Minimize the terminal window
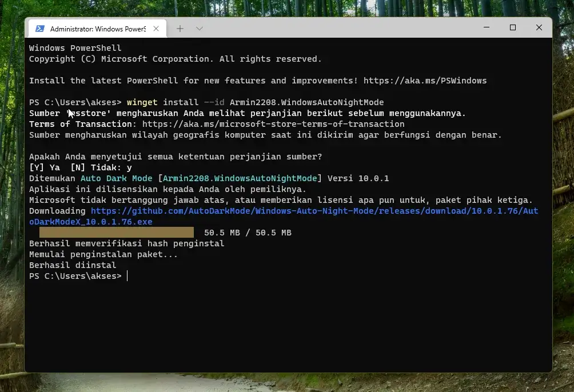The height and width of the screenshot is (392, 574). 487,27
